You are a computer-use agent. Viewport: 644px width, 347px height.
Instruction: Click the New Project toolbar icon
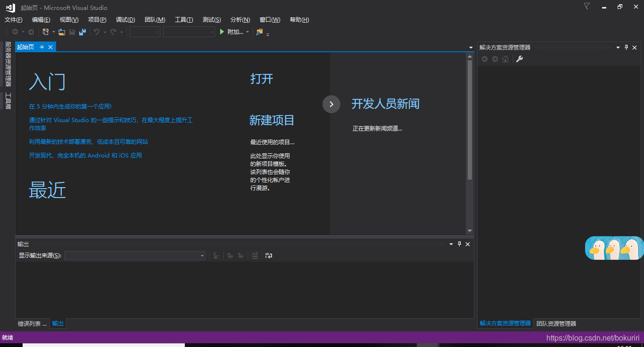coord(46,32)
